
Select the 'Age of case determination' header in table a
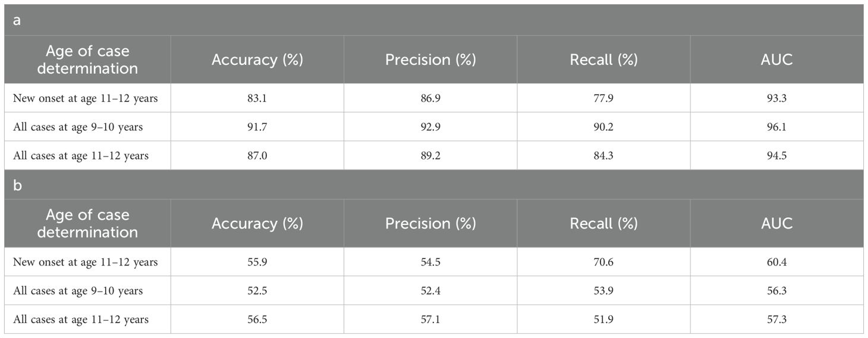tap(87, 60)
